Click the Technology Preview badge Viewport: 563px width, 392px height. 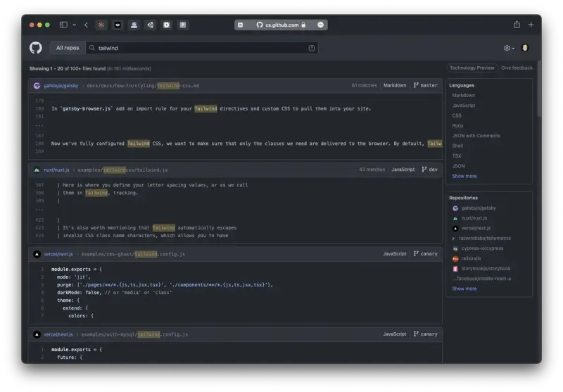click(x=472, y=68)
